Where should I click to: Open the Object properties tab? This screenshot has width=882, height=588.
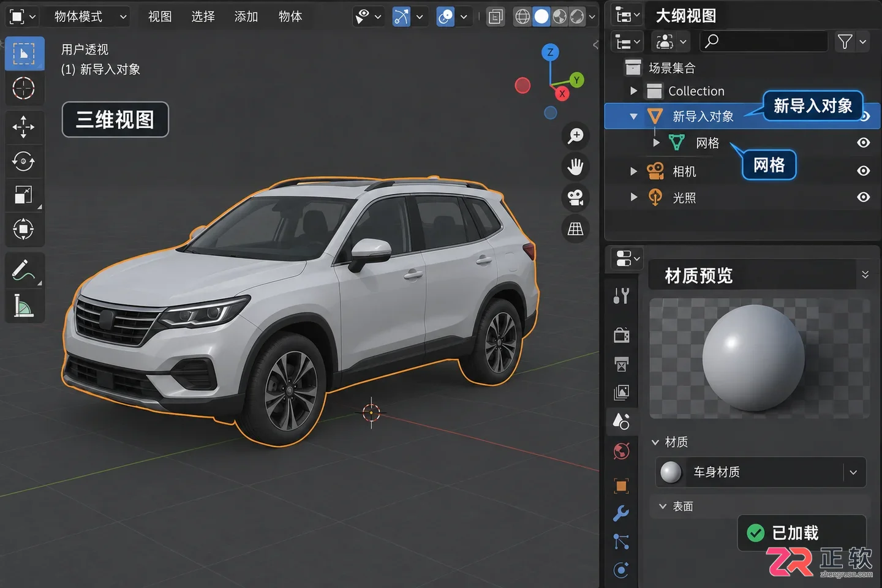[x=621, y=486]
